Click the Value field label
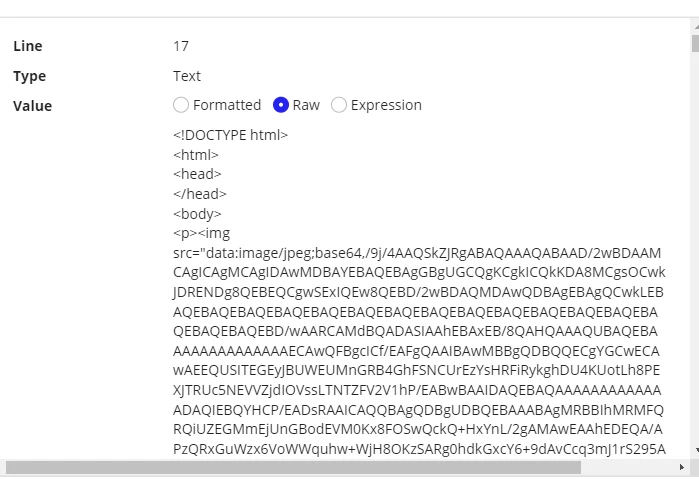Screen dimensions: 699x479 (33, 106)
